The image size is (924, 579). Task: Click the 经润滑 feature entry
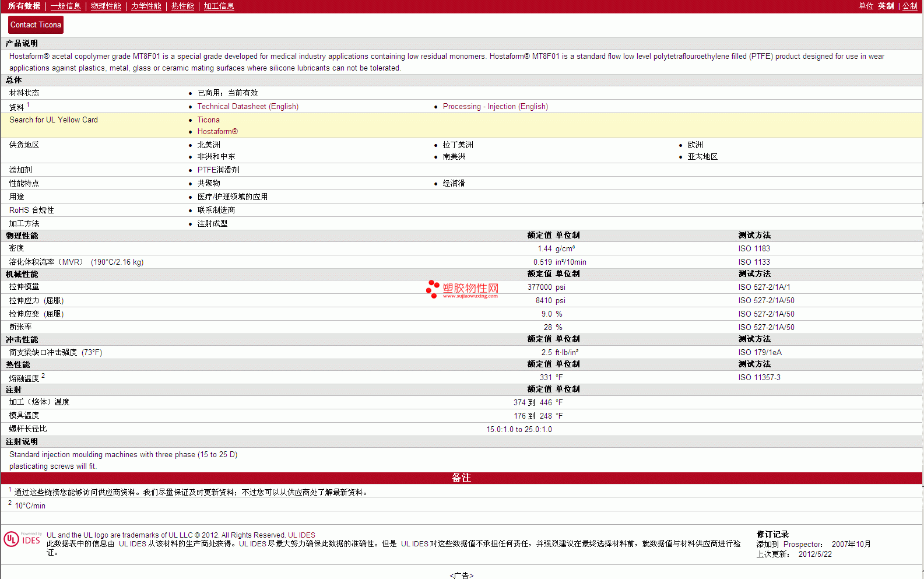pyautogui.click(x=454, y=184)
